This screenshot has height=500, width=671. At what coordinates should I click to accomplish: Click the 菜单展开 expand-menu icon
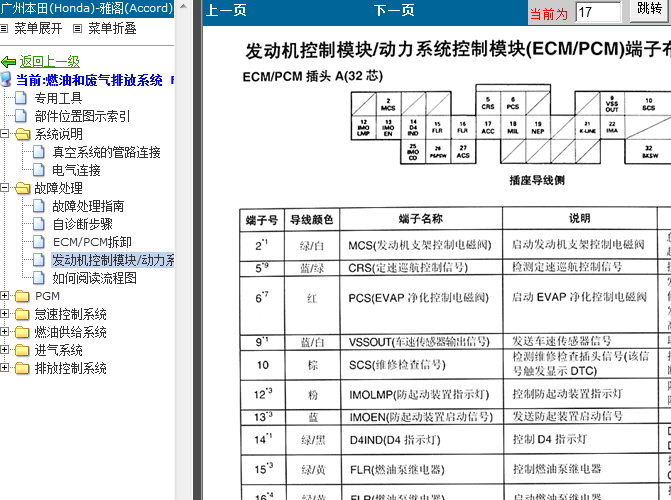[4, 29]
